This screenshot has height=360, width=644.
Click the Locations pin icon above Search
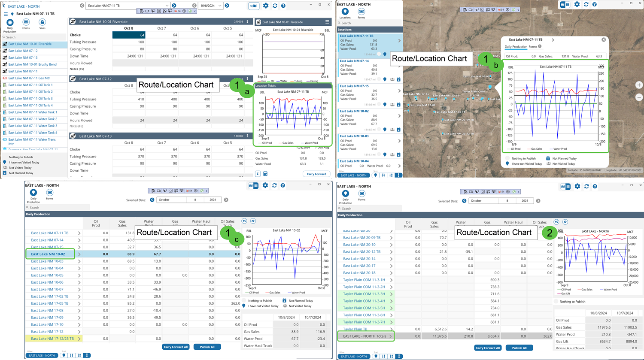click(345, 12)
